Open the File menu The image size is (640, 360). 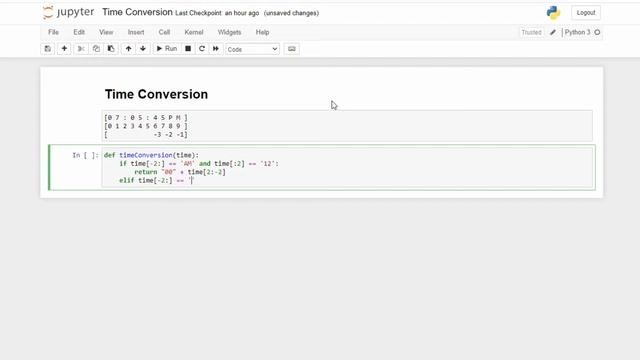(x=53, y=32)
